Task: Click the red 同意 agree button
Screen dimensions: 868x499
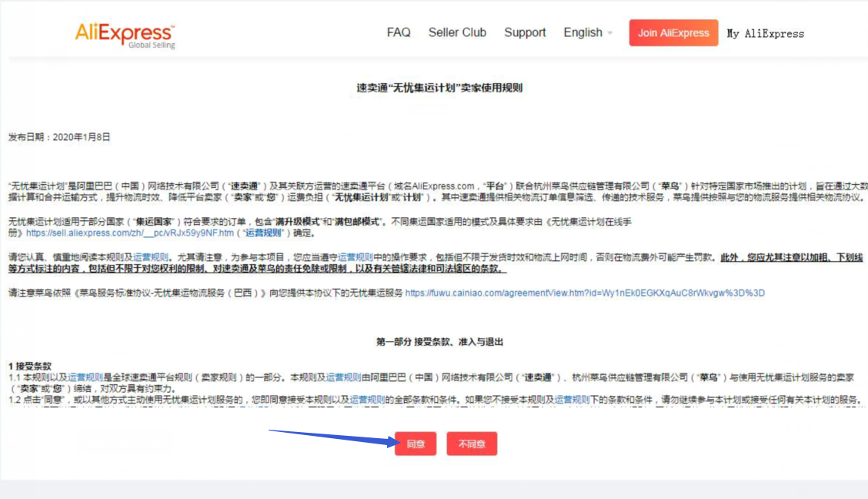Action: click(x=416, y=444)
